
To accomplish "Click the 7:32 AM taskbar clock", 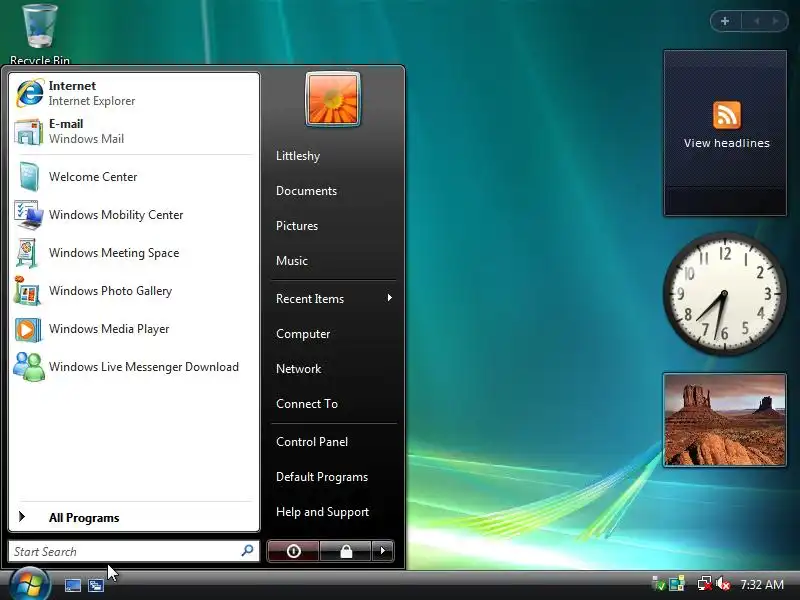I will [x=762, y=584].
